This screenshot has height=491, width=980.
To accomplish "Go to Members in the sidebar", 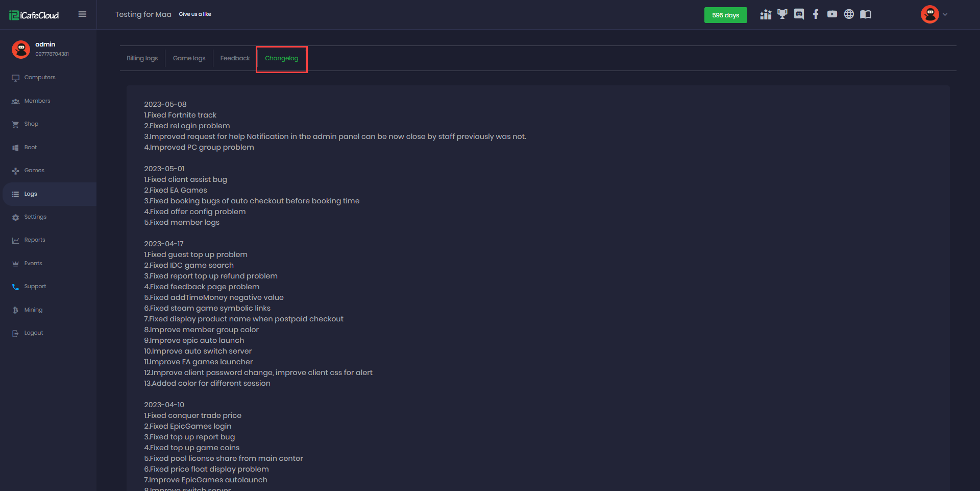I will (37, 101).
